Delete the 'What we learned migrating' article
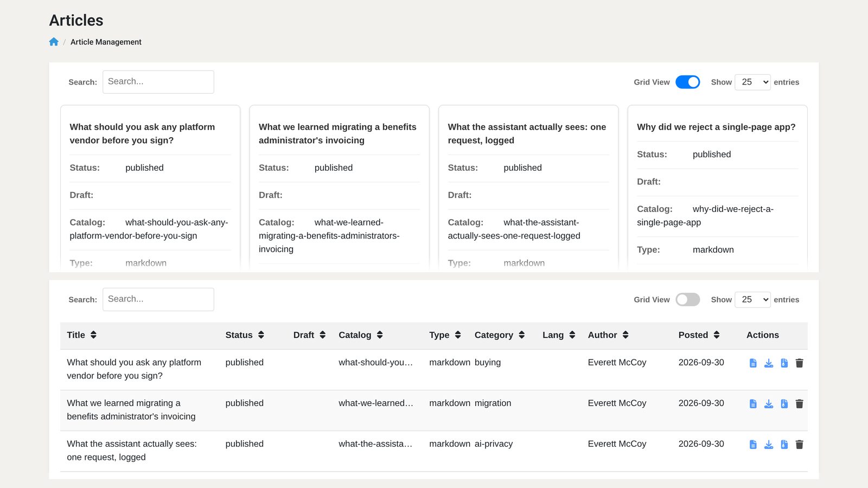The width and height of the screenshot is (868, 488). (799, 404)
